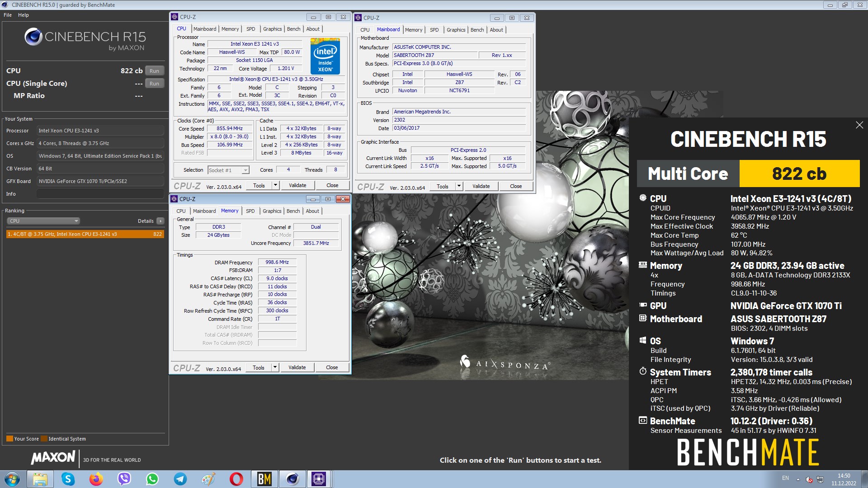868x488 pixels.
Task: Click the Uncore Frequency value 3851.7 MHz
Action: tap(316, 243)
